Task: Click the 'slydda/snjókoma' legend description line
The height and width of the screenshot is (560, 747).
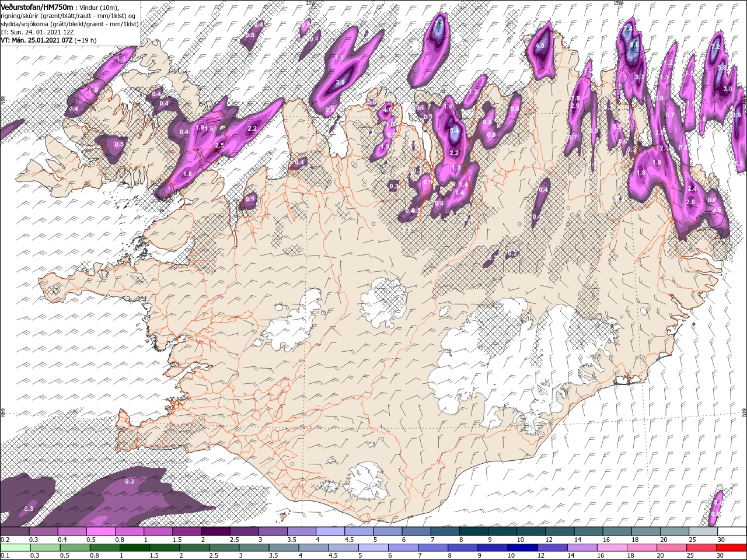Action: click(69, 23)
